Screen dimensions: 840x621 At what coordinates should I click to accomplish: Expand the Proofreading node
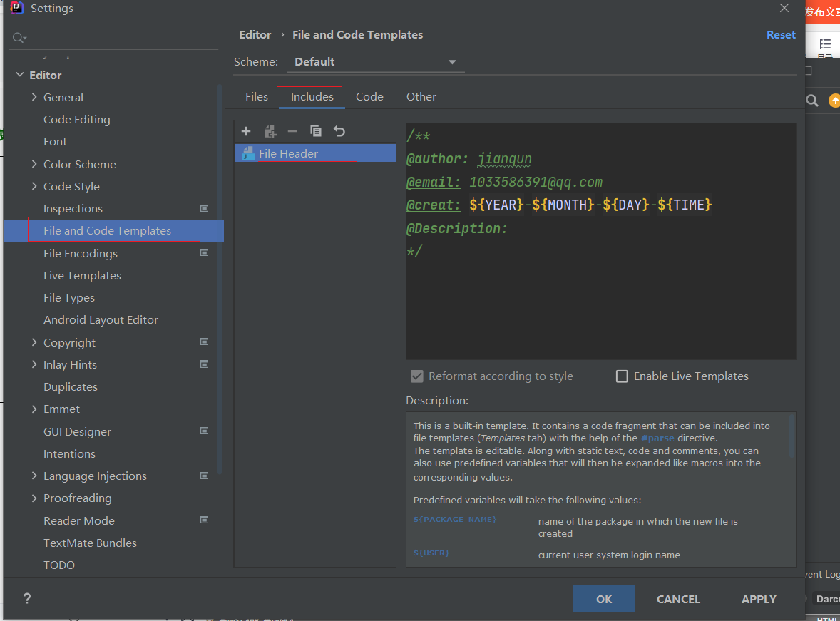pyautogui.click(x=34, y=498)
